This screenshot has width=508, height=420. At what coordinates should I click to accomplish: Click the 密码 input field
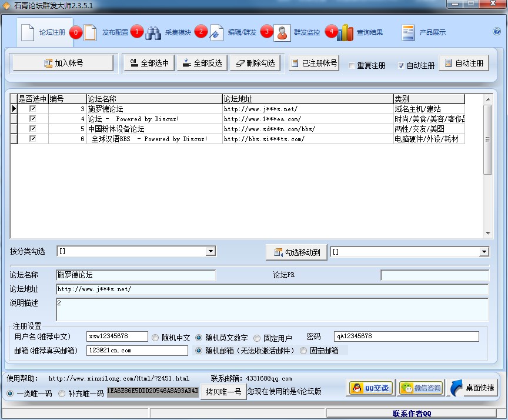click(406, 336)
